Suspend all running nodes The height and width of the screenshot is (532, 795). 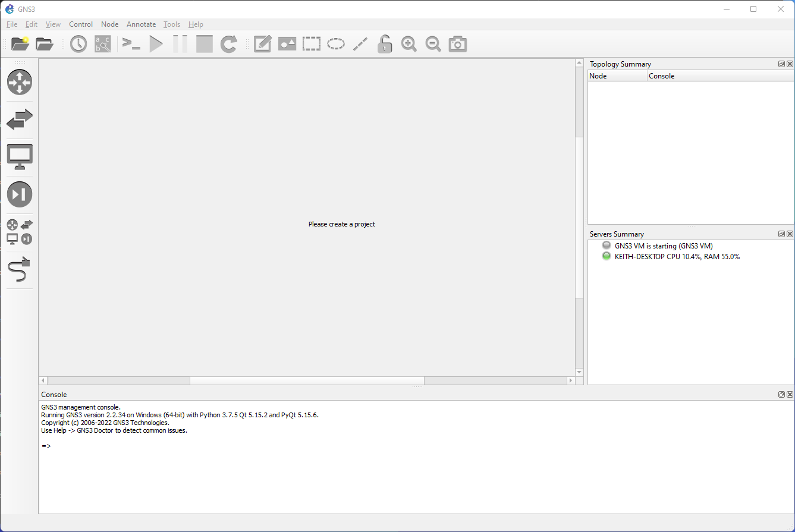(x=180, y=43)
